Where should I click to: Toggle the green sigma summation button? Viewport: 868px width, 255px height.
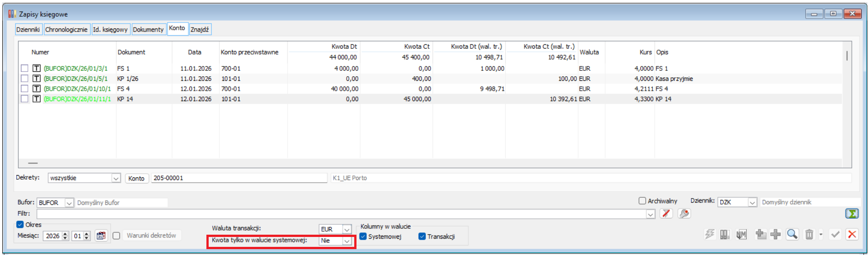(x=852, y=213)
